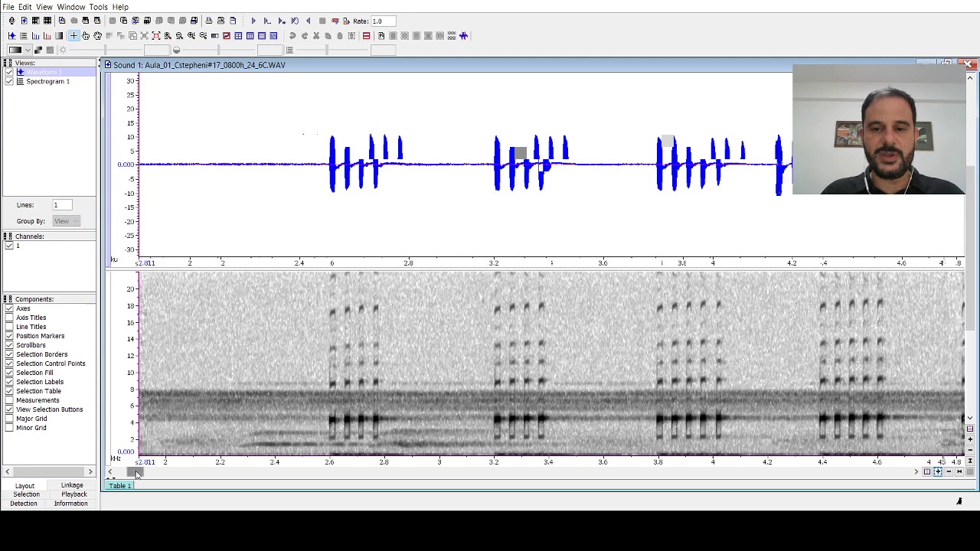Screen dimensions: 980x551
Task: Collapse the Components panel grip
Action: coord(8,299)
